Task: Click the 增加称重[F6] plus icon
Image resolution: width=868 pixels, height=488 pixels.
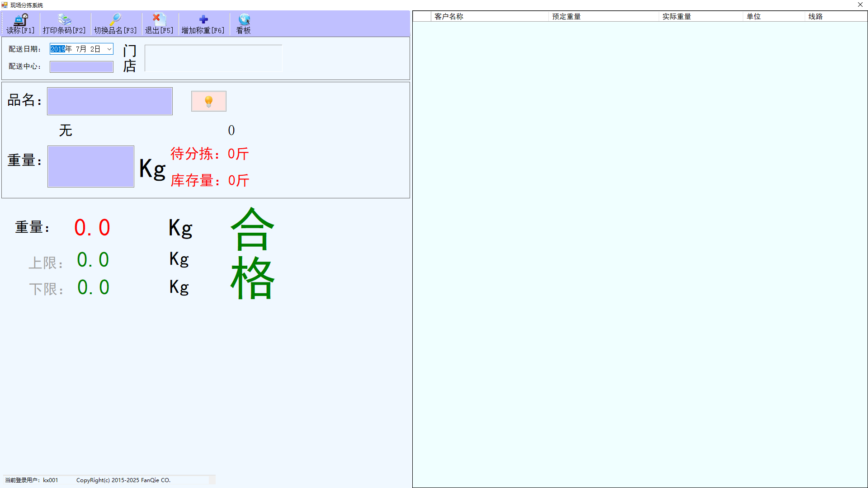Action: click(x=203, y=19)
